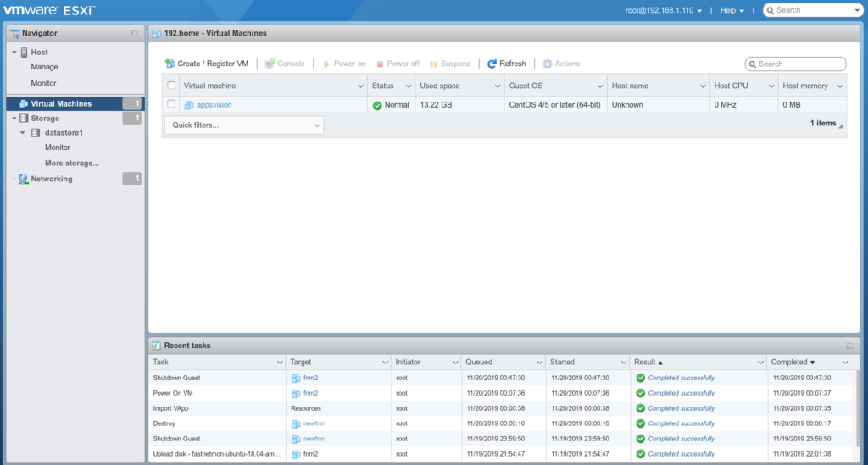Click the appsvision VM icon
Viewport: 868px width, 465px height.
click(x=189, y=104)
